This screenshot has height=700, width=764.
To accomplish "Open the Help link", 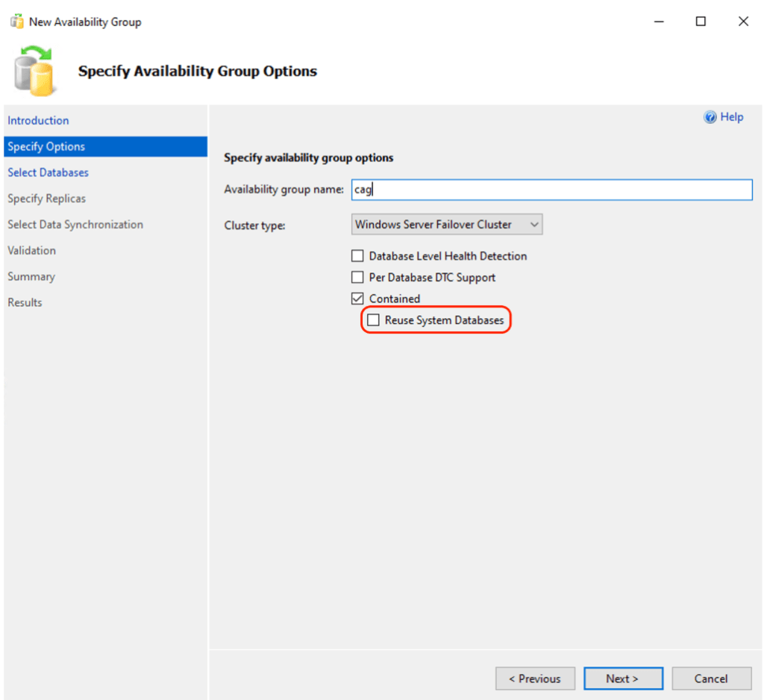I will 731,117.
